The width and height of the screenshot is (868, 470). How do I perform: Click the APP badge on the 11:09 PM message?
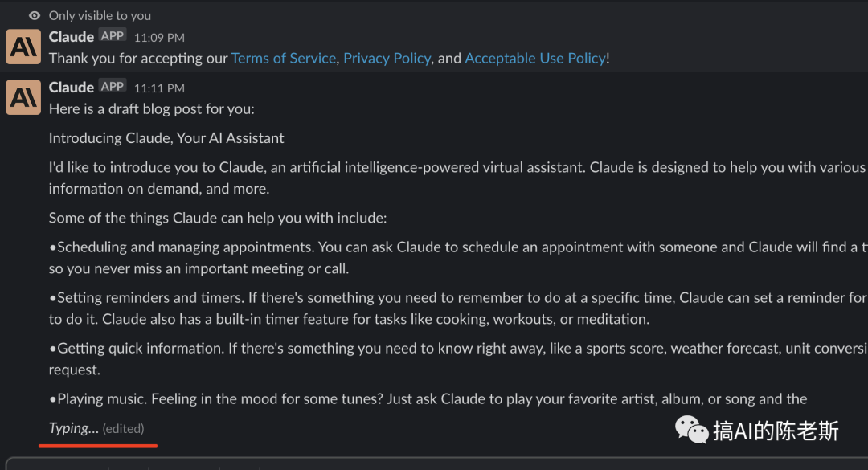point(113,36)
